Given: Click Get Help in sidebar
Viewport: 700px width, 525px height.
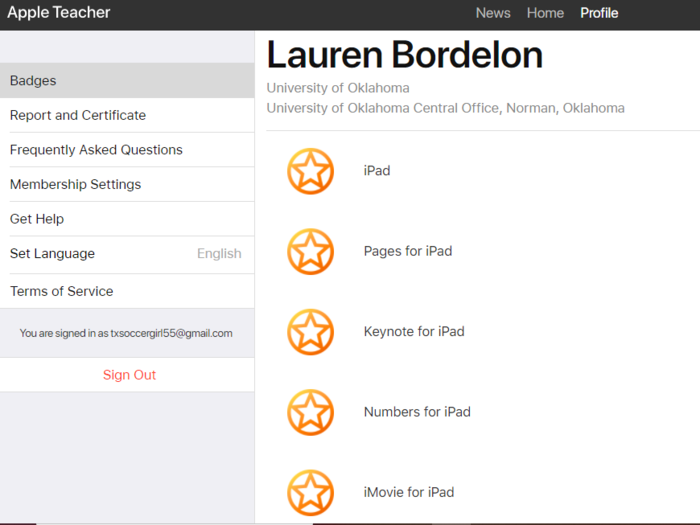Looking at the screenshot, I should [37, 219].
